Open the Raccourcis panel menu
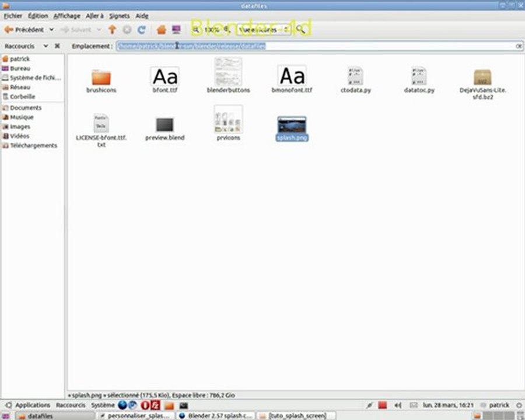Viewport: 525px width, 420px height. [x=71, y=405]
